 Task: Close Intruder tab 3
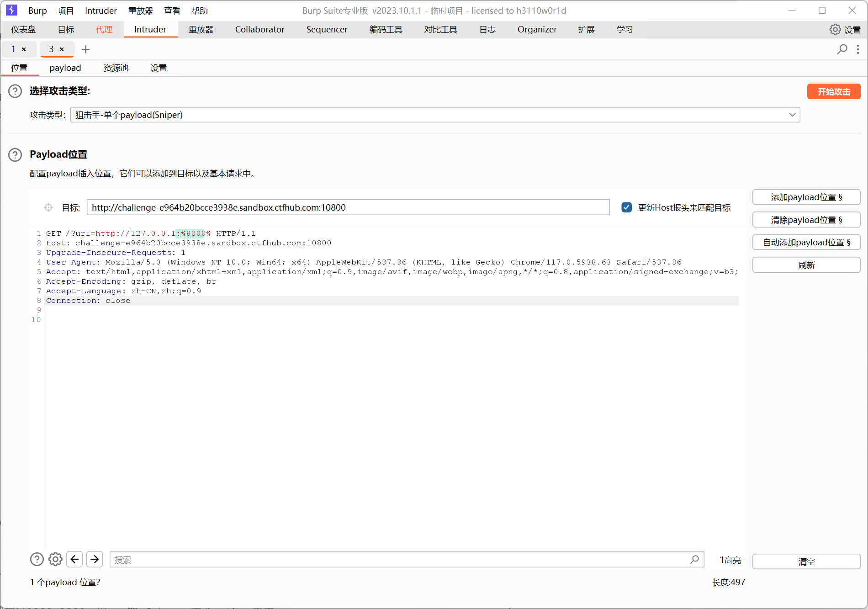62,49
